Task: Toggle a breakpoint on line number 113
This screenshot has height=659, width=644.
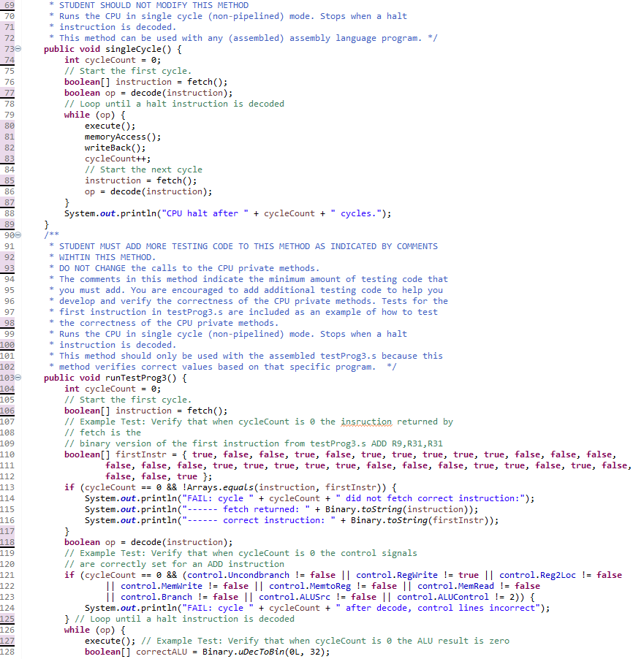Action: coord(7,487)
